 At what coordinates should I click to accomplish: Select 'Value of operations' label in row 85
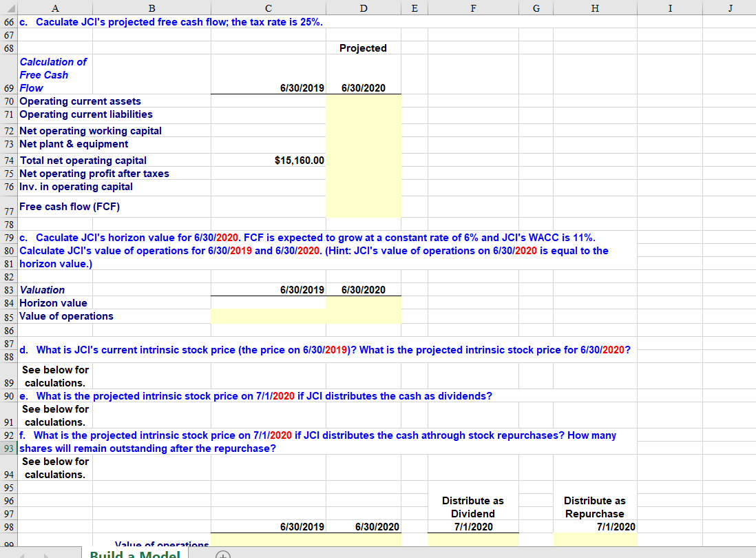[66, 316]
